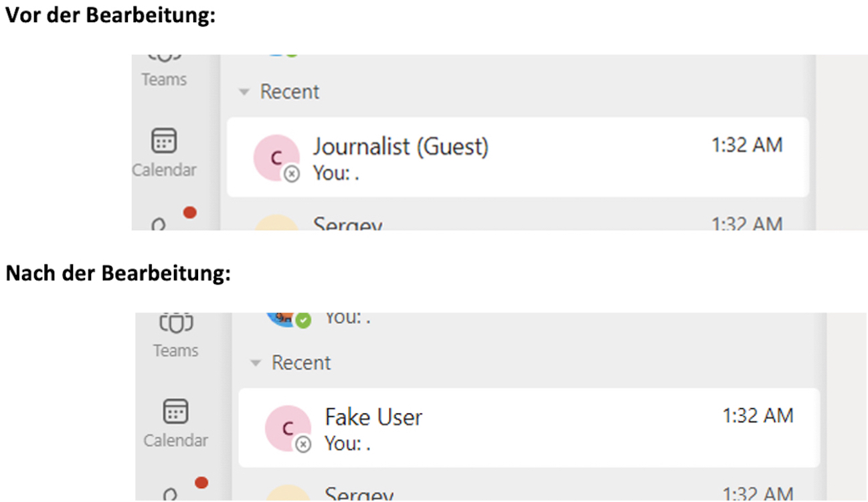
Task: Open Sergey chat in the lower screenshot
Action: click(x=359, y=494)
